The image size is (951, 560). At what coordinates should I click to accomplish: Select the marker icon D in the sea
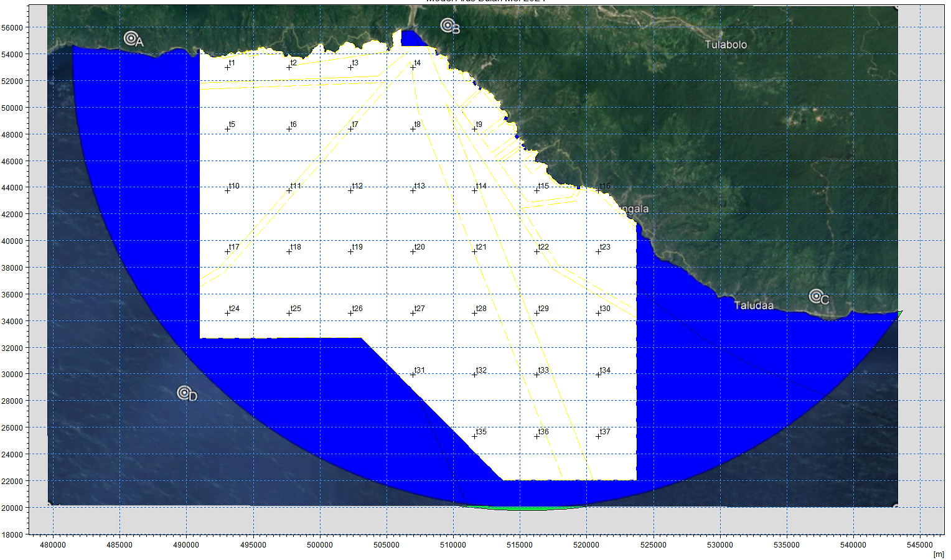(184, 393)
